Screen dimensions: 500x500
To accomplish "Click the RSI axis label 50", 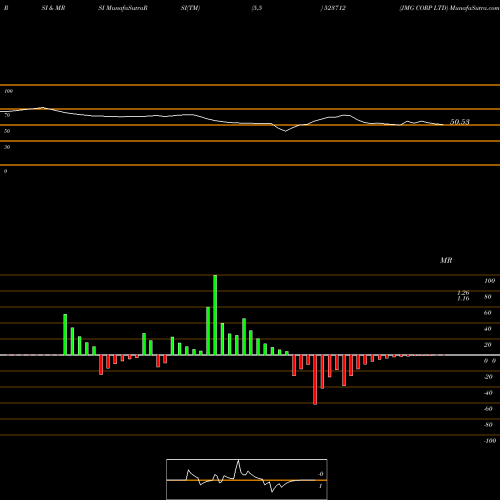I will click(7, 131).
